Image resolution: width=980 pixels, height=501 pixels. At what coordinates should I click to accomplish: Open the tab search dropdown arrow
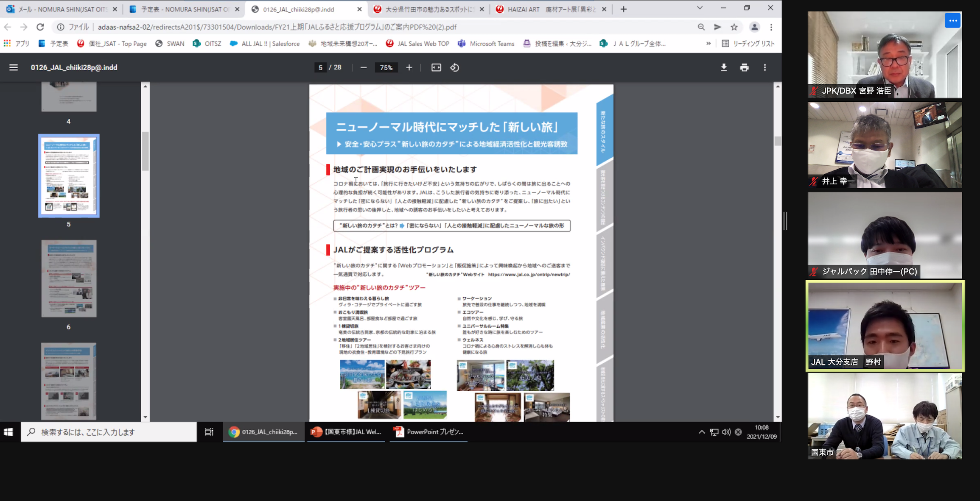tap(700, 8)
